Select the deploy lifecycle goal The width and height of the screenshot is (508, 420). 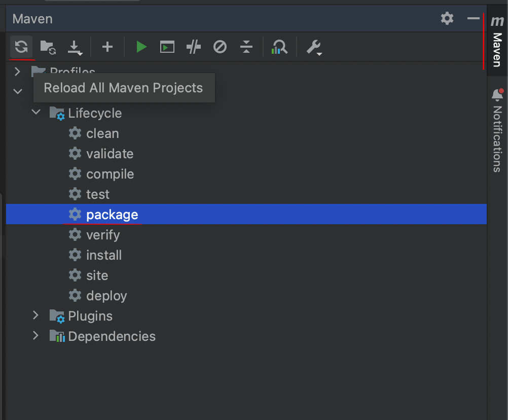pos(97,296)
